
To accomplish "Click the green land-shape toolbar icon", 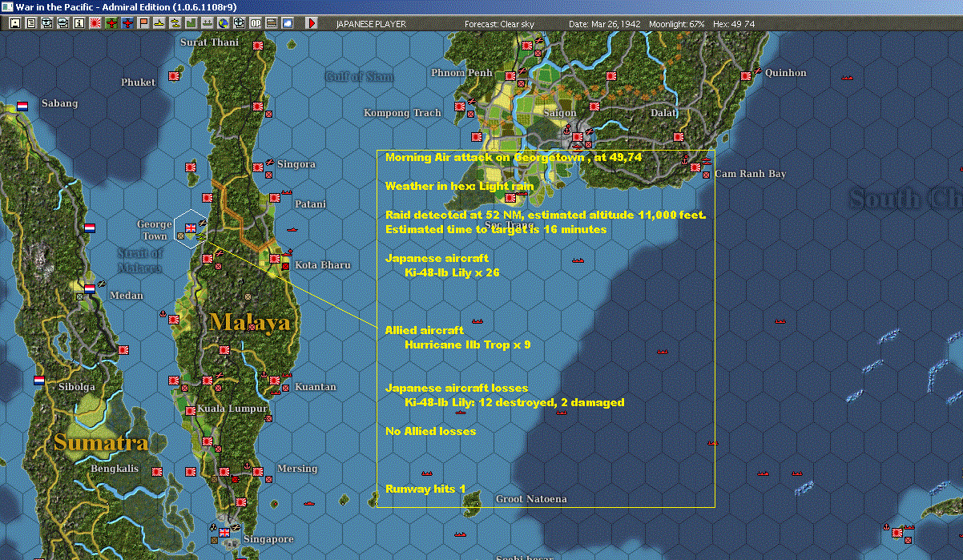I will pos(191,23).
